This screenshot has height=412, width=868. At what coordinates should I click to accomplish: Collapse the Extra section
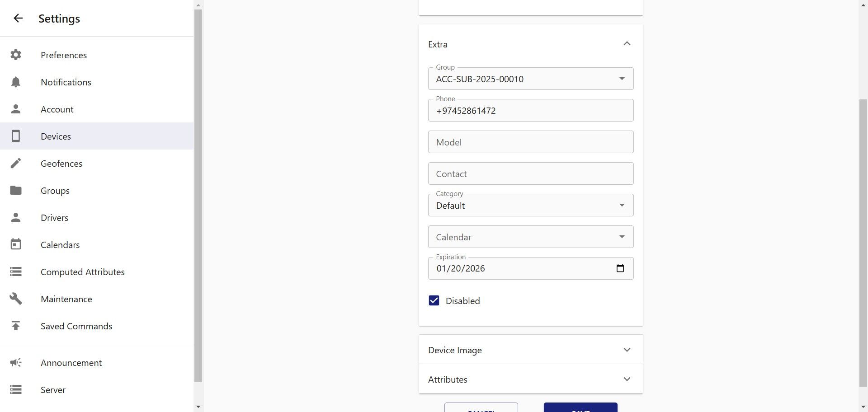pos(627,44)
